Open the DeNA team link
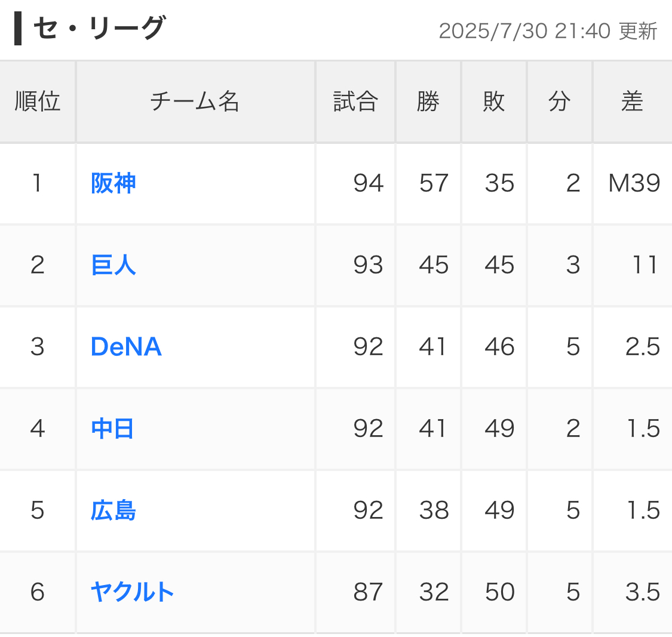The image size is (672, 637). click(x=126, y=346)
